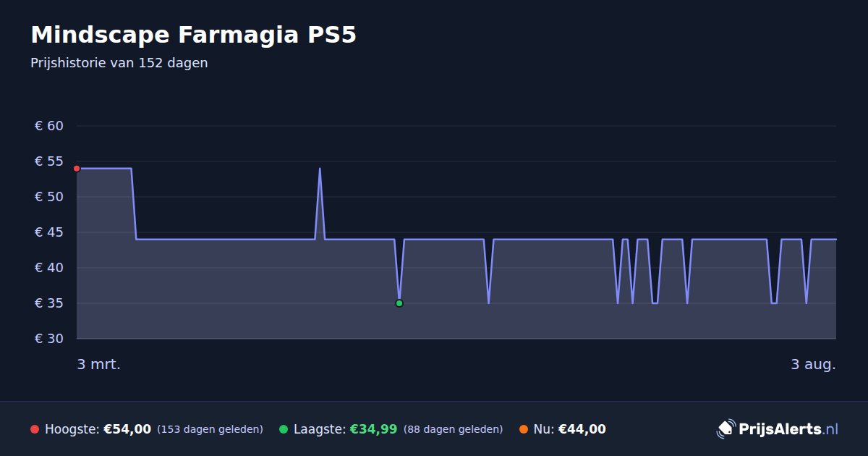Click the 3 aug. end date label
The width and height of the screenshot is (868, 456).
click(x=813, y=364)
